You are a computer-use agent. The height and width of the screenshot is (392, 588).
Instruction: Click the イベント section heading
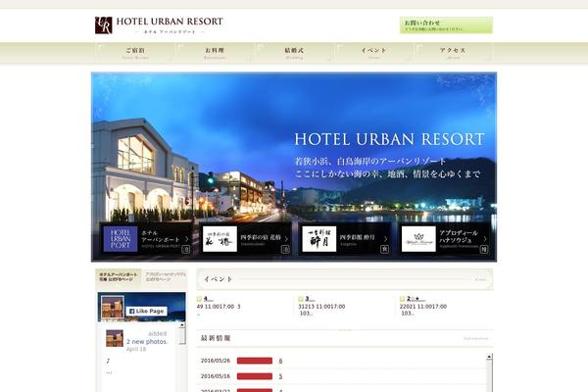(219, 279)
